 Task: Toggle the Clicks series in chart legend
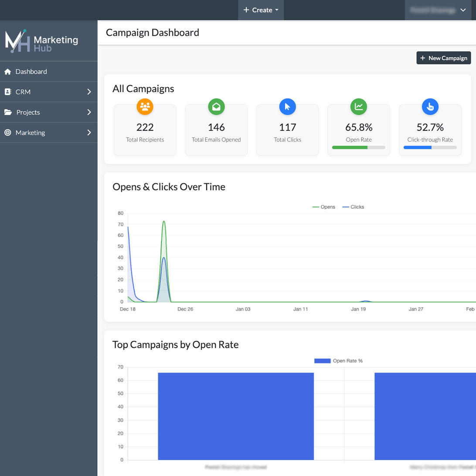click(353, 207)
